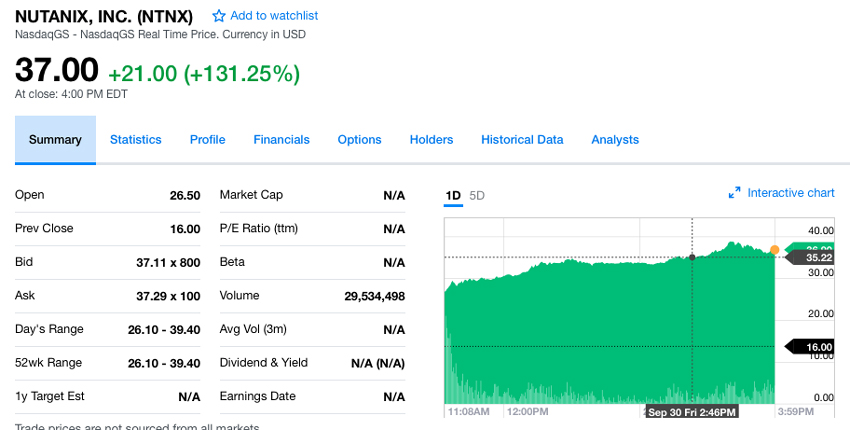
Task: Click the 12:00PM chart axis label
Action: (x=527, y=412)
